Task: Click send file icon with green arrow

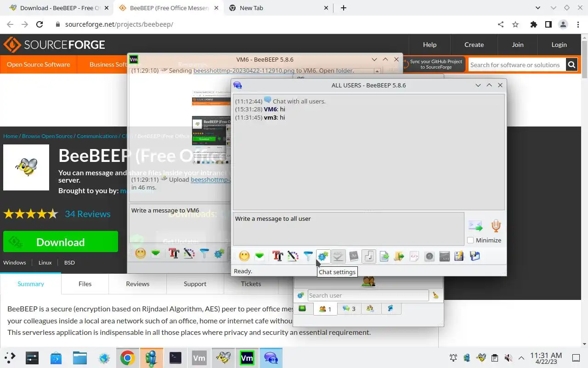Action: tap(384, 256)
